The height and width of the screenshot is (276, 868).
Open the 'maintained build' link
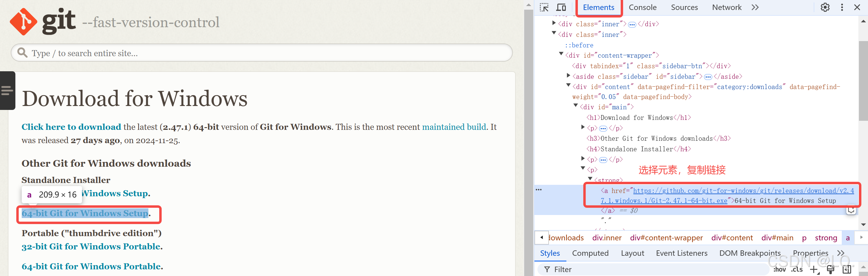coord(454,127)
